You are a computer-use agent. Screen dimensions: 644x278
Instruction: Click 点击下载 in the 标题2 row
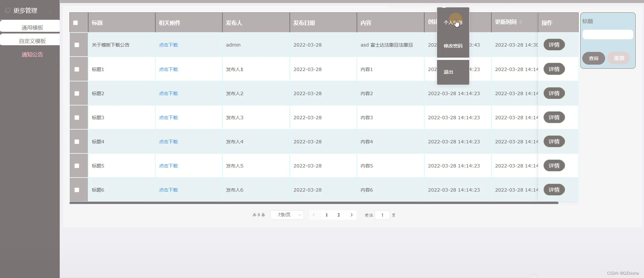click(168, 93)
